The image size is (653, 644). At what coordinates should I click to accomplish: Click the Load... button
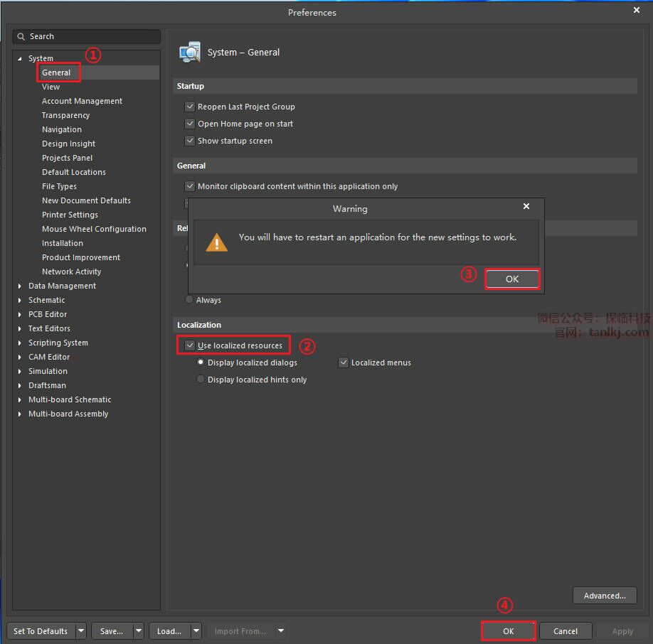(x=169, y=631)
